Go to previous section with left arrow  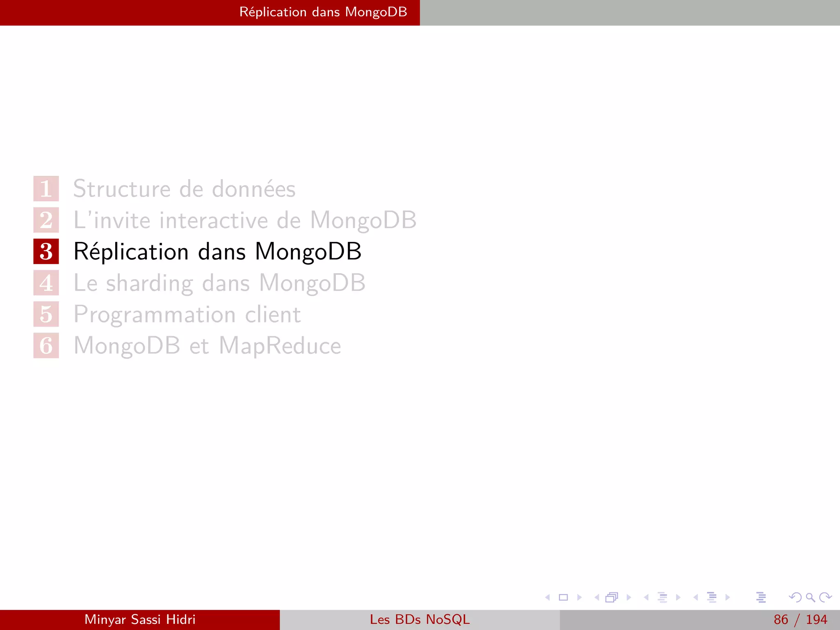(696, 597)
